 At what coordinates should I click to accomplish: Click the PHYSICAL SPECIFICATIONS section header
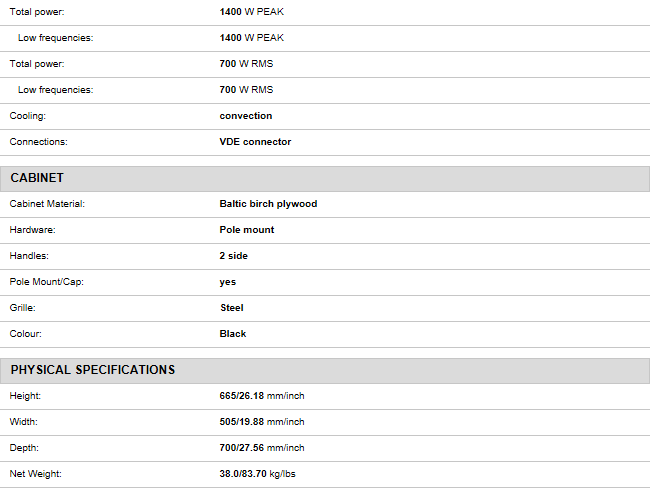tap(93, 370)
